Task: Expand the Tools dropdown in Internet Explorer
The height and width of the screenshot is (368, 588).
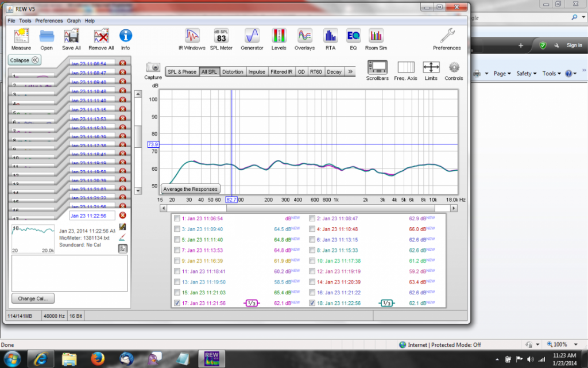Action: click(x=552, y=74)
